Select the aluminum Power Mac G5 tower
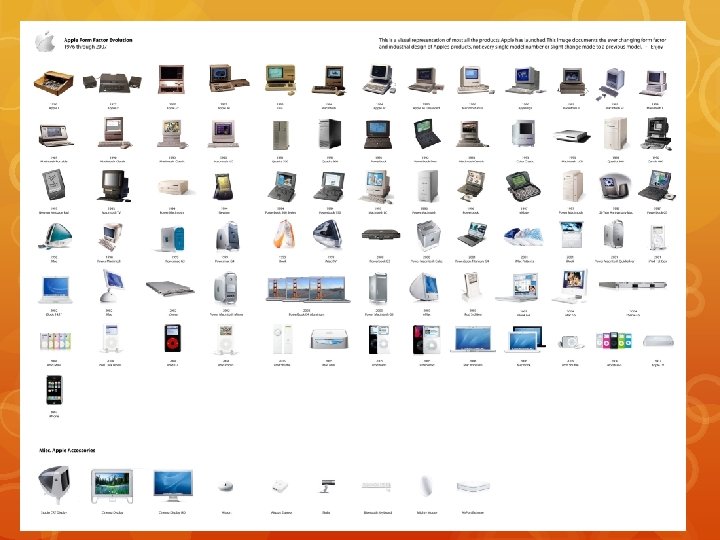This screenshot has height=540, width=720. pyautogui.click(x=379, y=288)
